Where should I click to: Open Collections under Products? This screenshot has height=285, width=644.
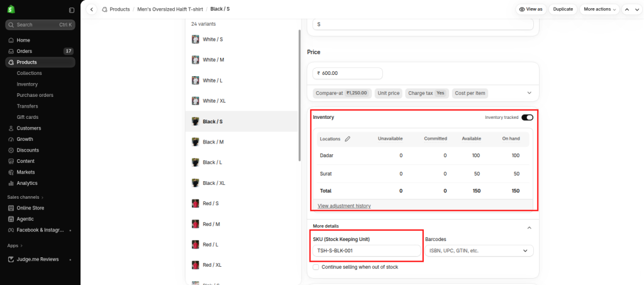click(29, 73)
